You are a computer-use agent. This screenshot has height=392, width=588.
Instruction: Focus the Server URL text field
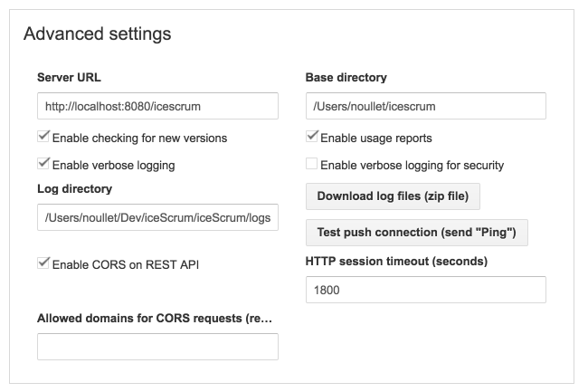(x=157, y=106)
